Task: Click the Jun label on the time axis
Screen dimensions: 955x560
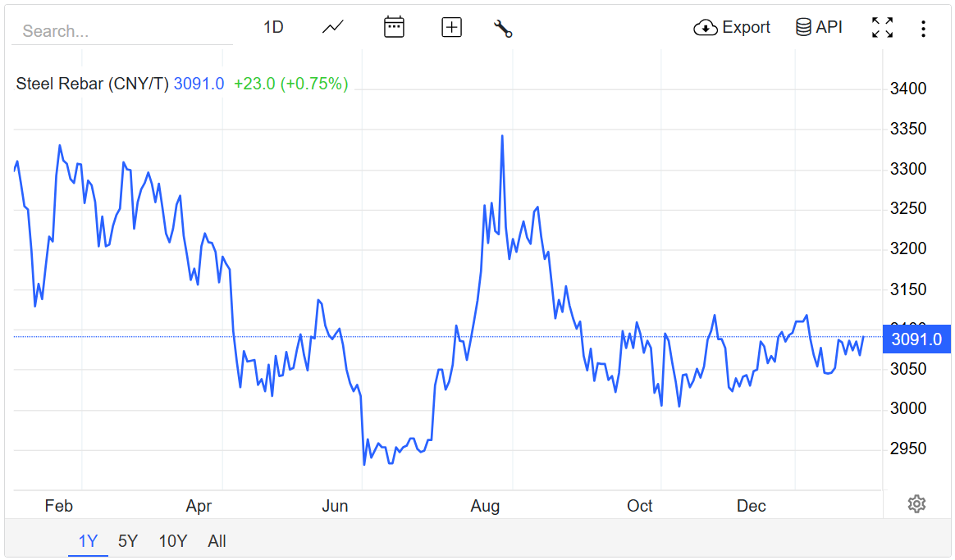Action: [335, 506]
